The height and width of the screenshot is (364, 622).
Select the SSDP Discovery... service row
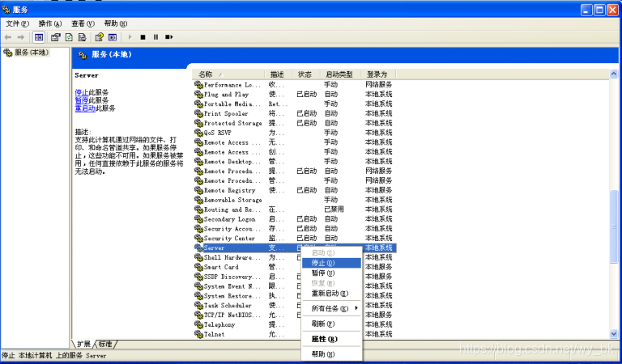tap(295, 277)
